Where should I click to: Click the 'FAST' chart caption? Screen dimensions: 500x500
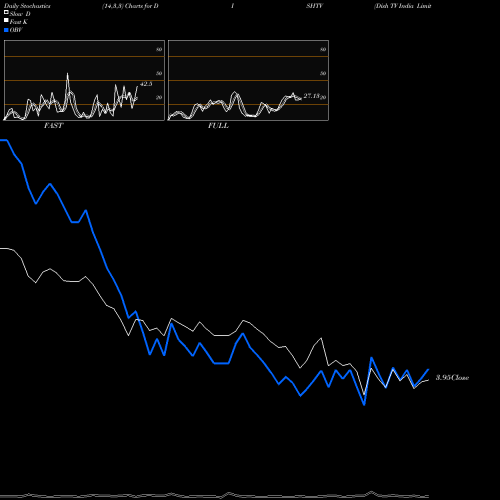[x=53, y=126]
